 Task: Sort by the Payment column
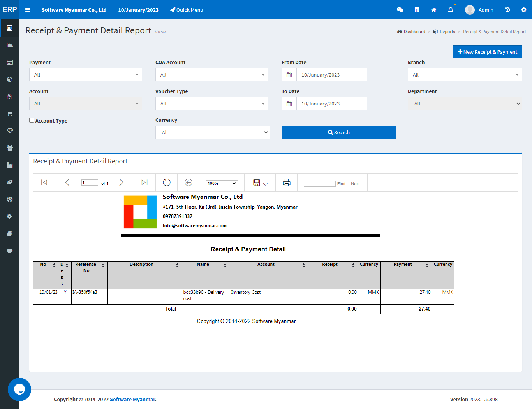pyautogui.click(x=427, y=265)
